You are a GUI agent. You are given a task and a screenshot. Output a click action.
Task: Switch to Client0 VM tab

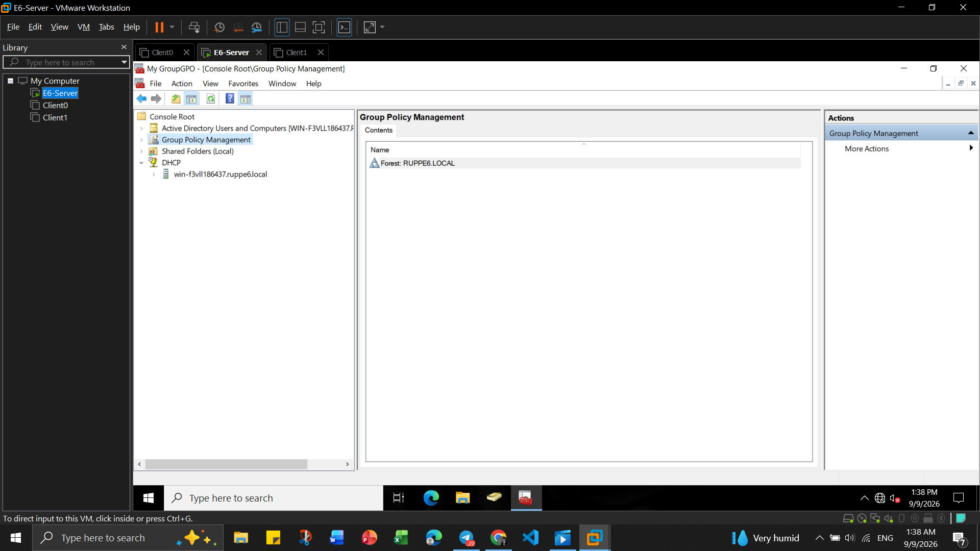[x=162, y=53]
